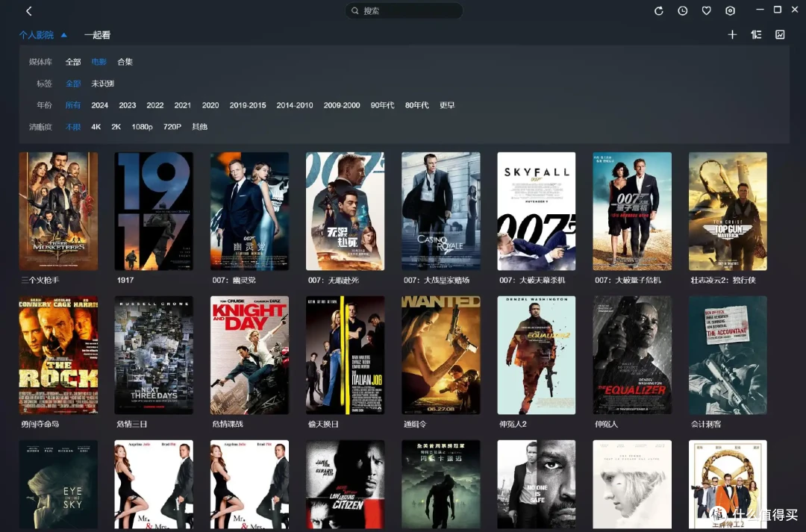Viewport: 806px width, 532px height.
Task: Filter by year 2024
Action: point(100,105)
